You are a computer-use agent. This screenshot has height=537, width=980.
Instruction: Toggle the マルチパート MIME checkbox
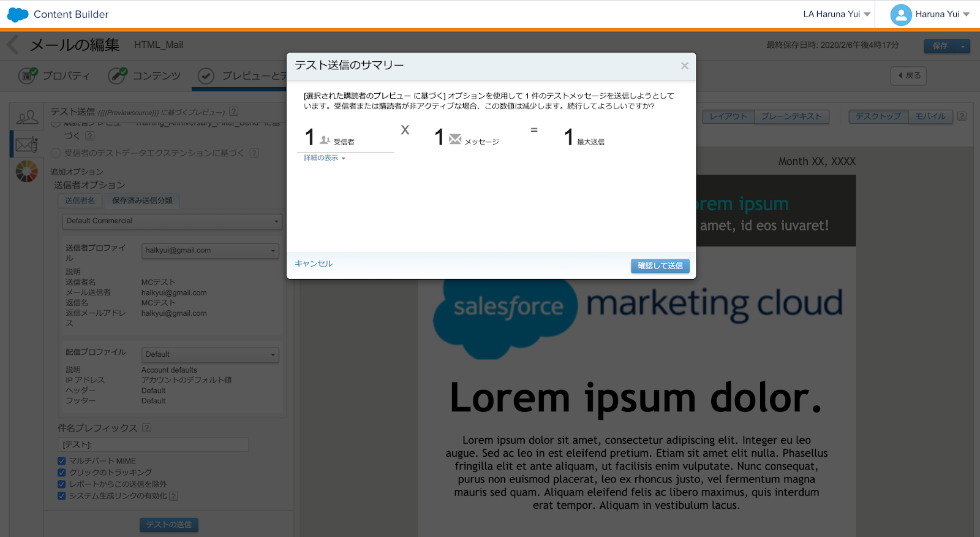(61, 461)
